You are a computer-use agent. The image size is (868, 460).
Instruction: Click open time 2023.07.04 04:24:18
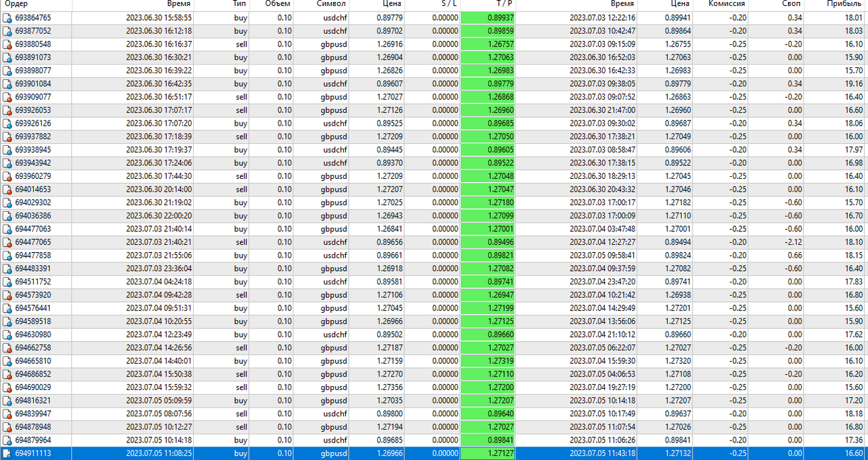point(159,282)
